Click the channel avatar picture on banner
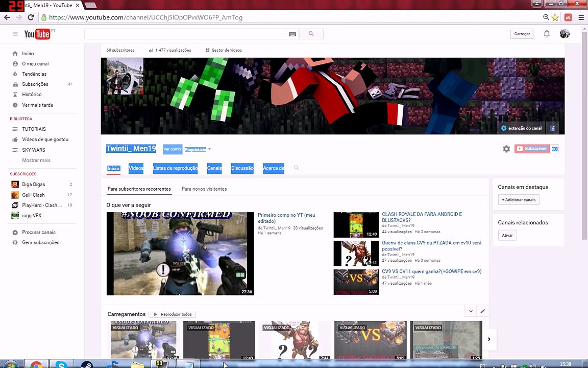Viewport: 588px width, 368px height. pyautogui.click(x=125, y=76)
